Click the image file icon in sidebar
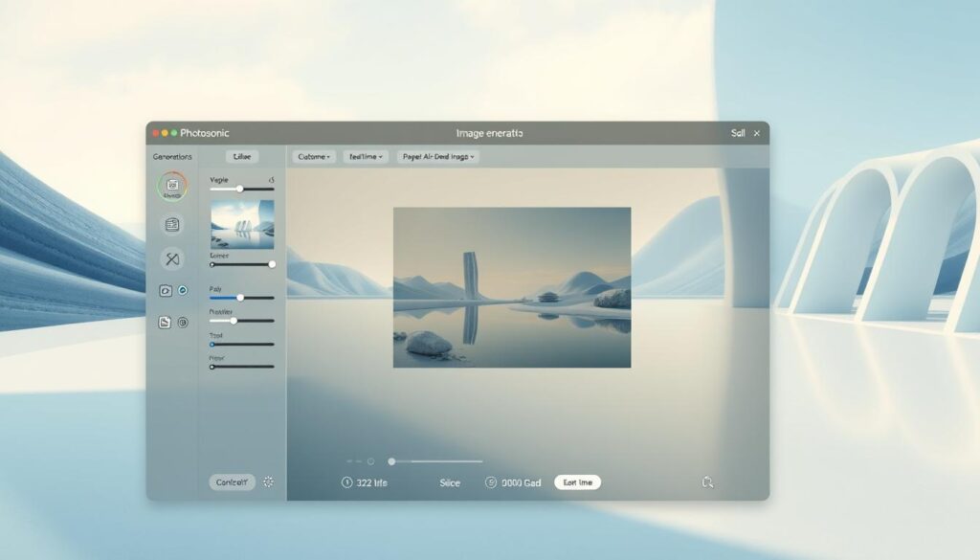980x560 pixels. [166, 323]
